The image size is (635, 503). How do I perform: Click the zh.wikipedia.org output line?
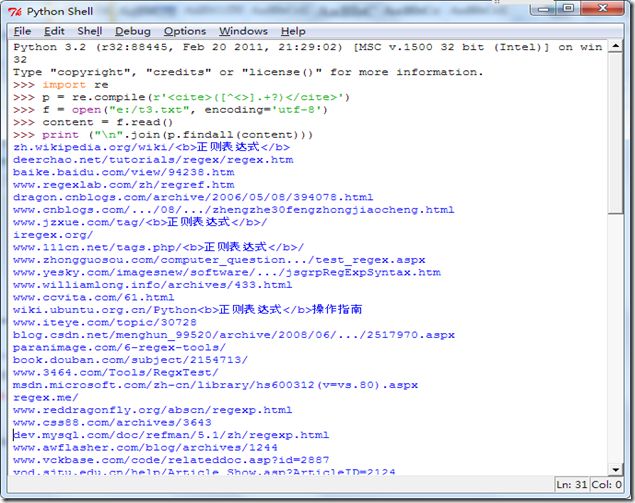coord(151,147)
